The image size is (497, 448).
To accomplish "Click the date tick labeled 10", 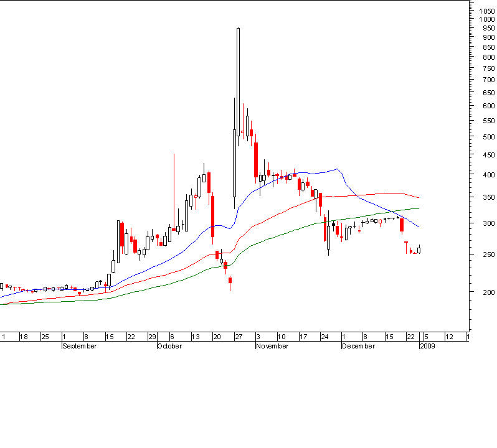I will click(x=282, y=337).
